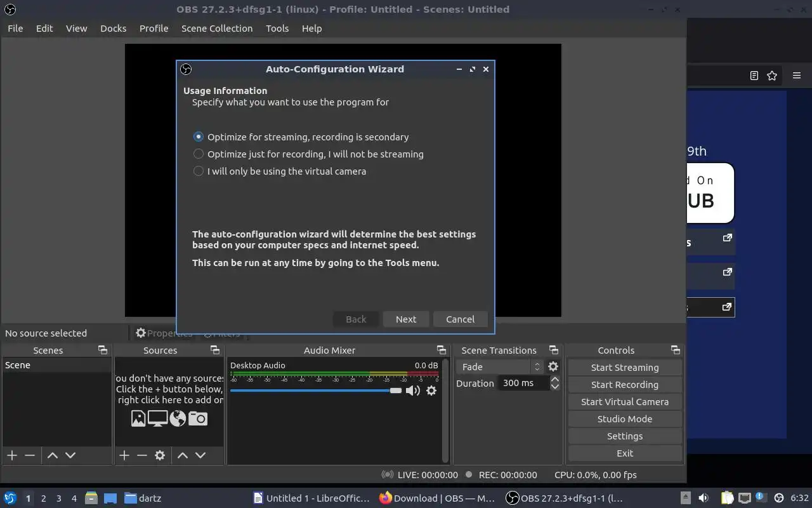
Task: Remove the selected scene with the Scenes minus button
Action: (x=30, y=455)
